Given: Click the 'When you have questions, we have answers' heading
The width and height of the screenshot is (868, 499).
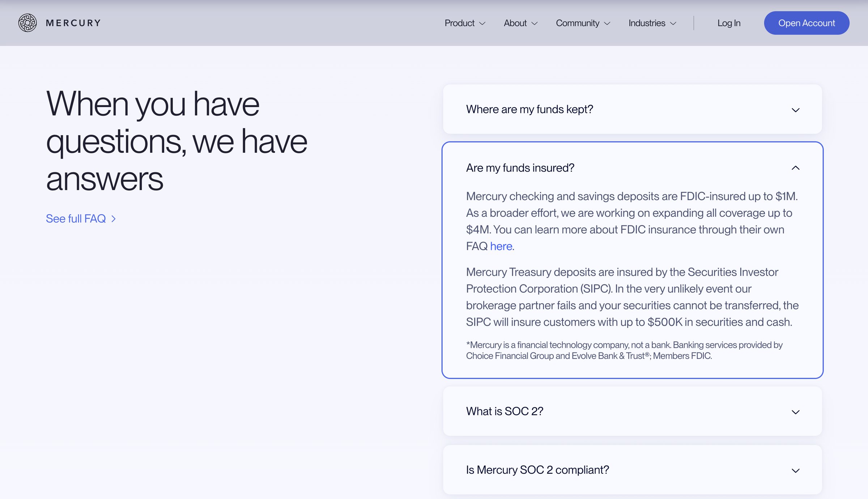Looking at the screenshot, I should pos(176,141).
